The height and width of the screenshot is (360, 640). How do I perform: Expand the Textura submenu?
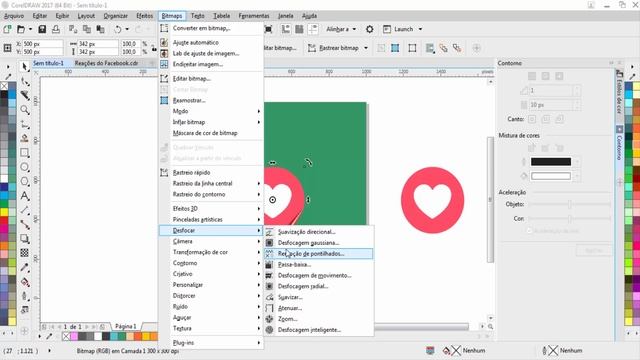point(210,328)
